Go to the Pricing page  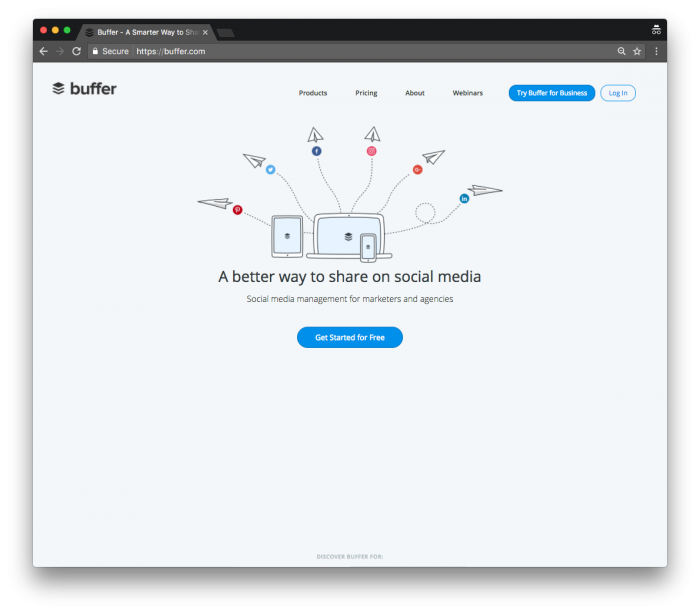tap(366, 93)
